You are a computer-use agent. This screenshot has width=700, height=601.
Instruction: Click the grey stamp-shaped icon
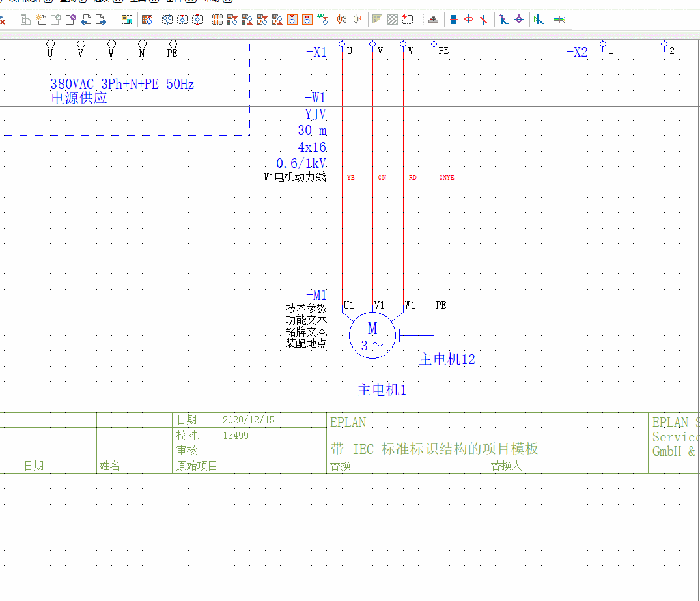coord(433,20)
